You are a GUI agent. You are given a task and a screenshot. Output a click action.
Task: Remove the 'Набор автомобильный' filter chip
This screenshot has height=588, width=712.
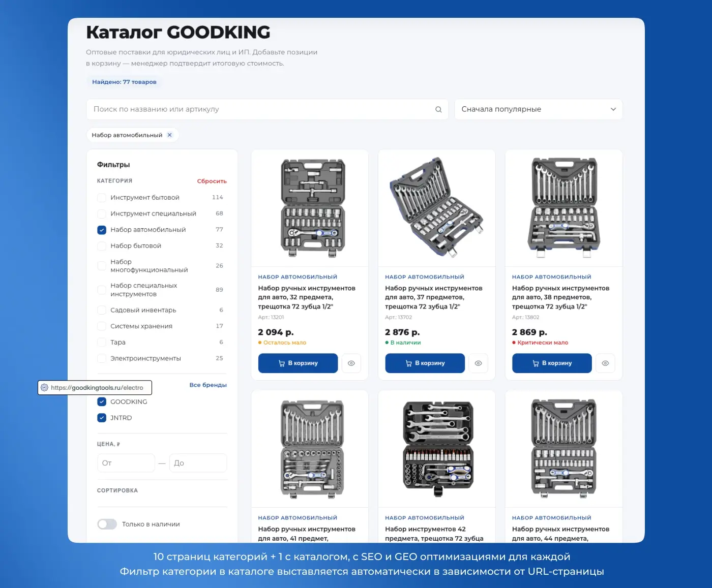click(x=170, y=135)
